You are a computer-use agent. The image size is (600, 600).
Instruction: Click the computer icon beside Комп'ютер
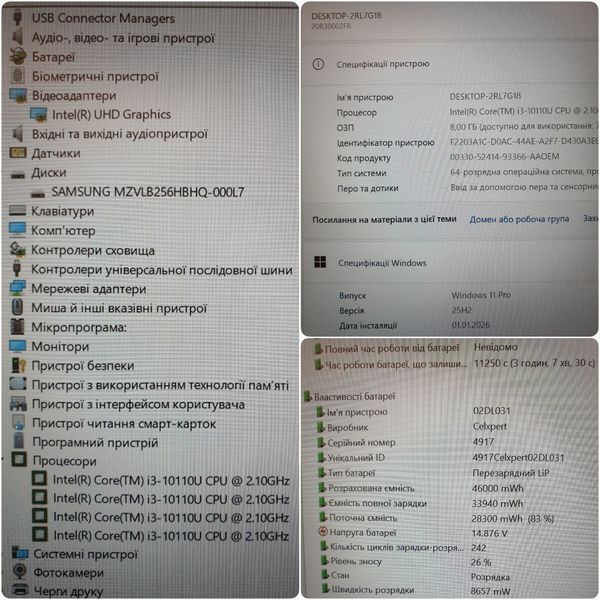(x=18, y=230)
